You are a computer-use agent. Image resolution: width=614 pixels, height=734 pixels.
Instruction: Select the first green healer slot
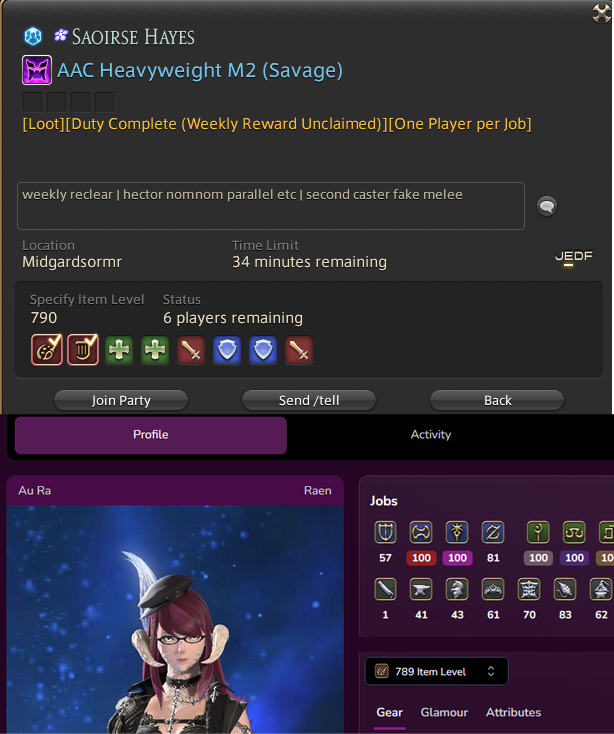coord(119,350)
